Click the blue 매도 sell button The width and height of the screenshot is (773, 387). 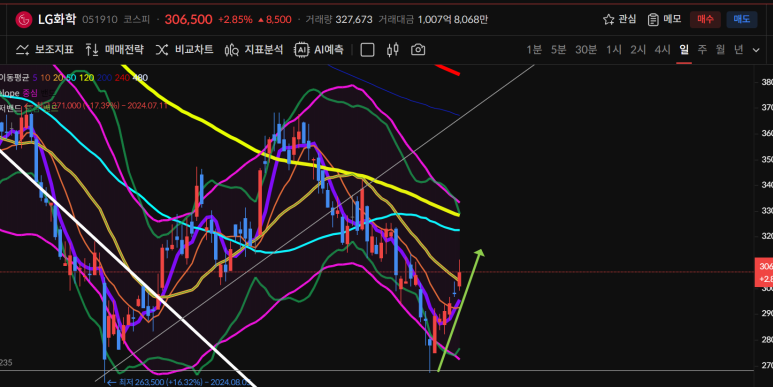742,19
